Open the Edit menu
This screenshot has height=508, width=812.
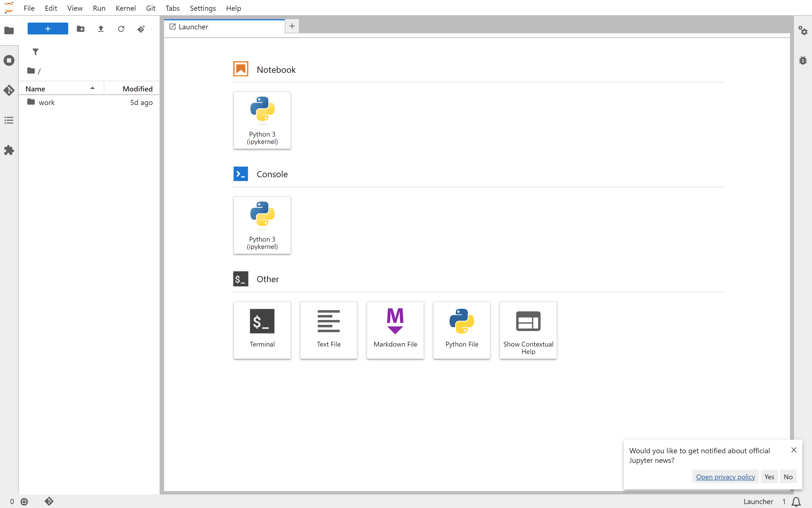[51, 8]
